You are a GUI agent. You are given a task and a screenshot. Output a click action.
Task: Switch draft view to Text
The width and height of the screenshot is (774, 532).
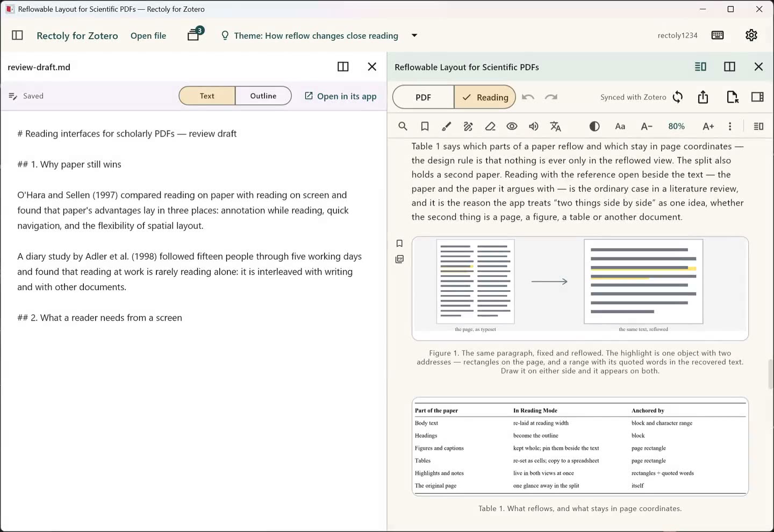tap(207, 96)
